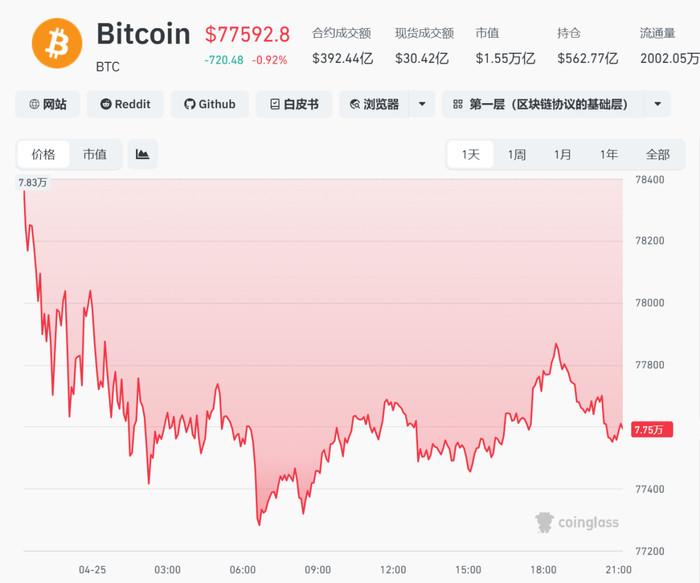Viewport: 700px width, 583px height.
Task: Click the Bitcoin logo icon
Action: pyautogui.click(x=57, y=42)
